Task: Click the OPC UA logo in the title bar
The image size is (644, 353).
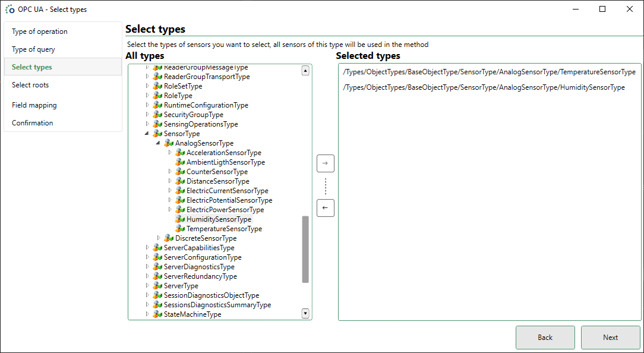Action: point(9,9)
